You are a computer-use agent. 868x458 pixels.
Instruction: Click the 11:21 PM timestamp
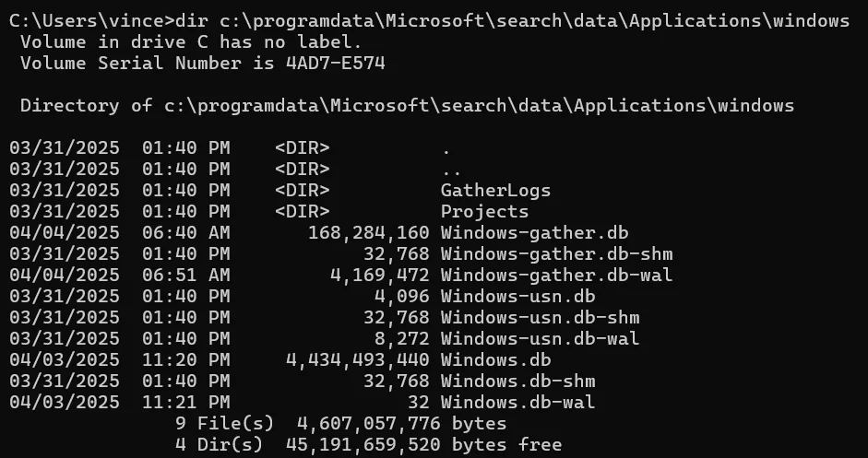tap(185, 402)
